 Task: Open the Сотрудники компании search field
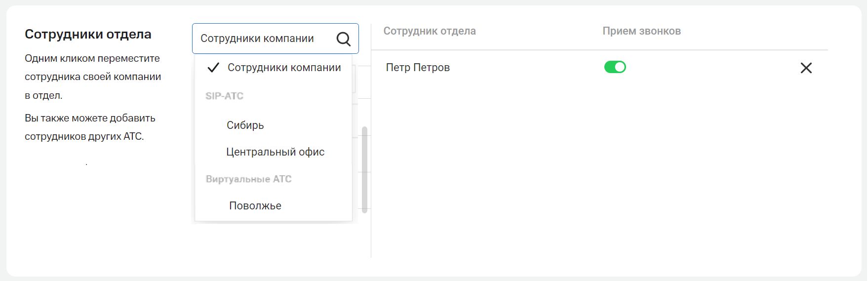point(262,39)
